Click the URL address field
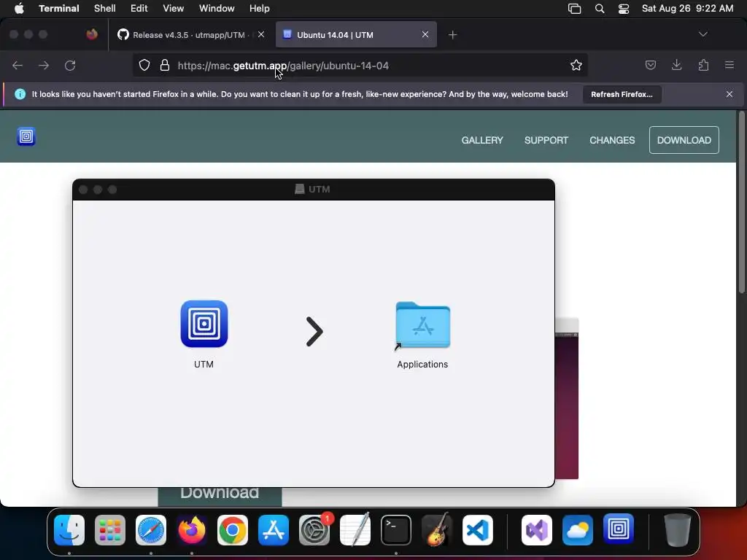The height and width of the screenshot is (560, 747). coord(362,65)
